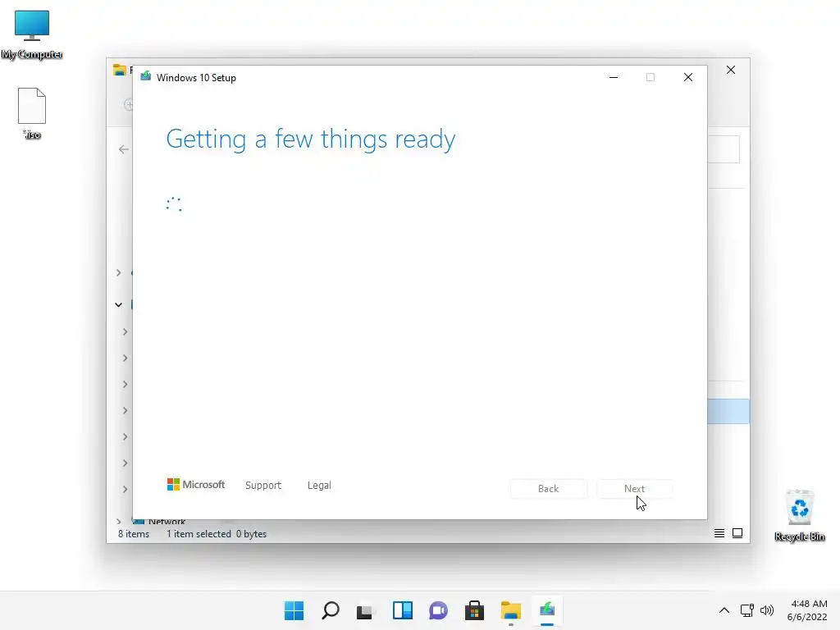The image size is (840, 630).
Task: Minimize the Windows 10 Setup window
Action: pyautogui.click(x=614, y=78)
